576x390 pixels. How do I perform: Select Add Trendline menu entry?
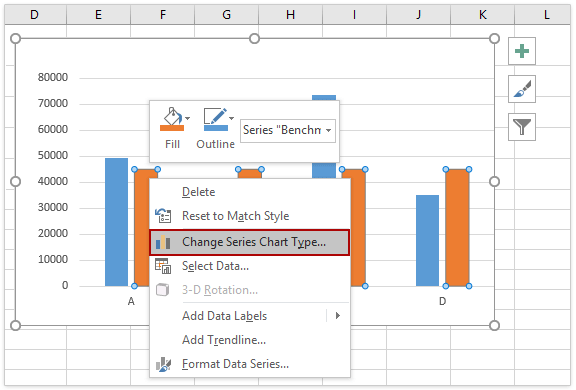[x=224, y=340]
